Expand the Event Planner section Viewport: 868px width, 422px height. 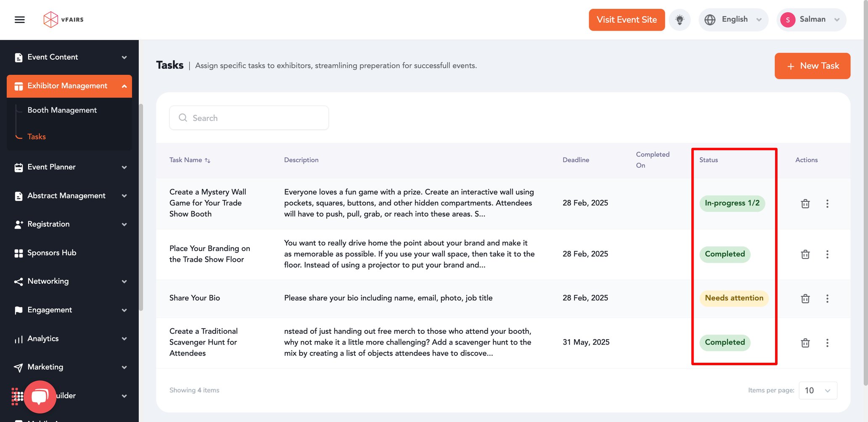pos(69,167)
